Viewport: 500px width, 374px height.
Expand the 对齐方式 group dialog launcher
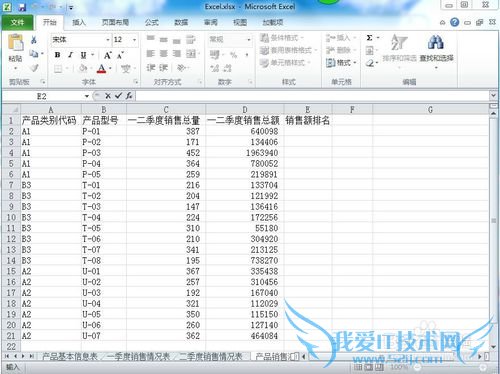(x=200, y=81)
